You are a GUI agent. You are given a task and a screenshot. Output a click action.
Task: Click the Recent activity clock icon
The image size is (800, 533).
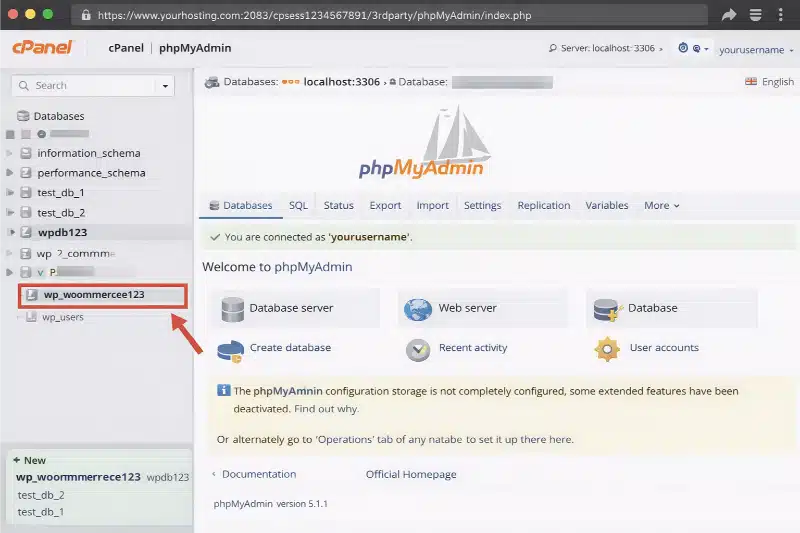click(418, 350)
